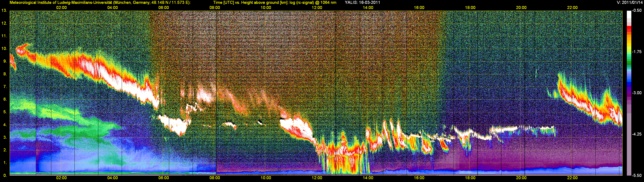Viewport: 644px width, 182px height.
Task: Select 20:00 on the top time axis
Action: click(521, 8)
